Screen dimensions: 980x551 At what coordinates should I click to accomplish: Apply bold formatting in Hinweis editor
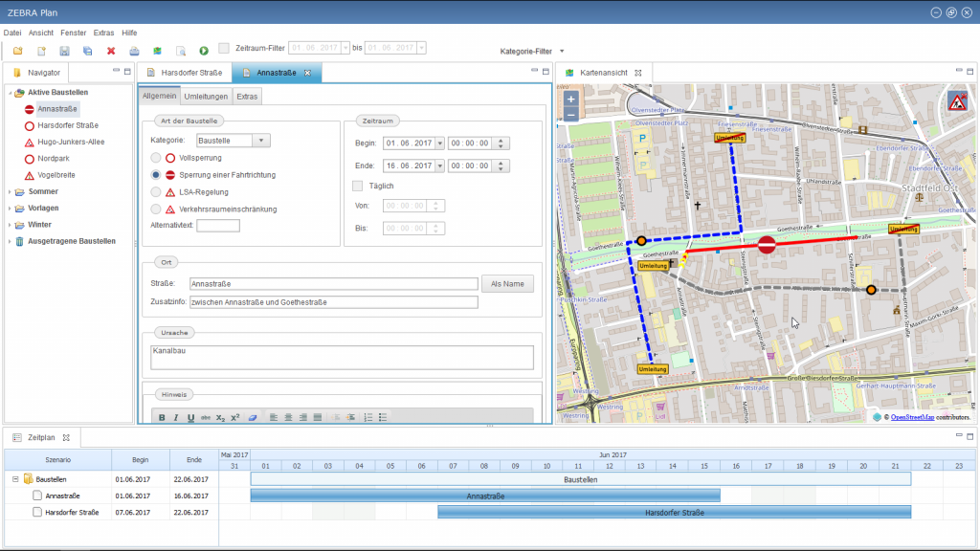click(162, 417)
